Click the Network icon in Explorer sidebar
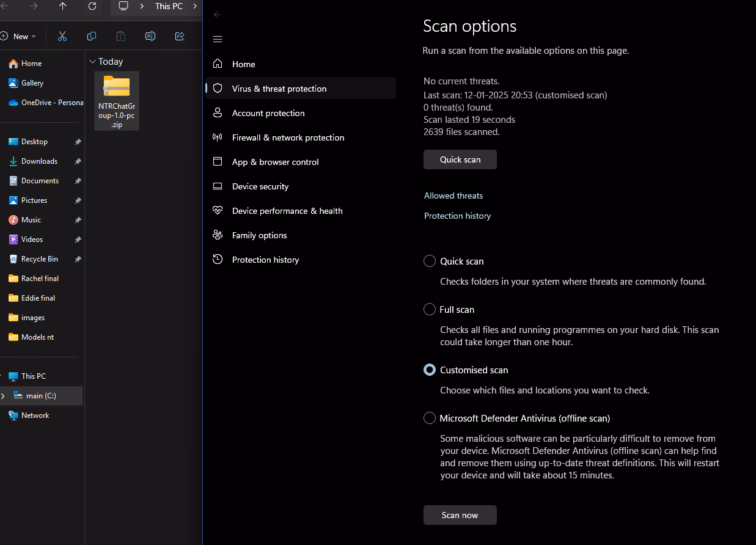Viewport: 756px width, 545px height. coord(13,415)
